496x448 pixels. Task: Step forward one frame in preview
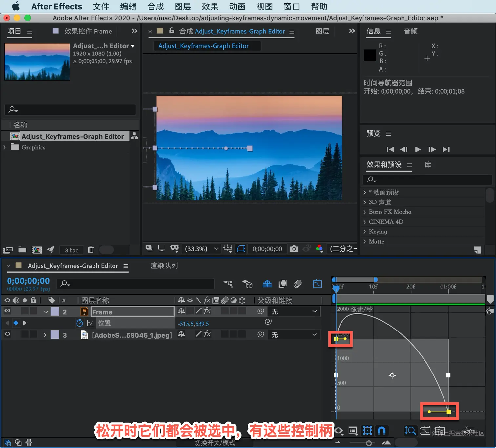coord(432,149)
